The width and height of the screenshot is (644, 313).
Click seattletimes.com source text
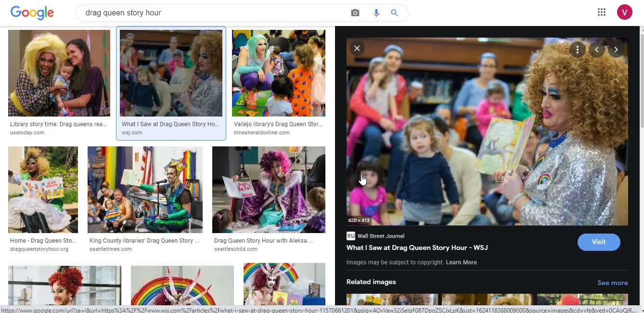tap(111, 249)
